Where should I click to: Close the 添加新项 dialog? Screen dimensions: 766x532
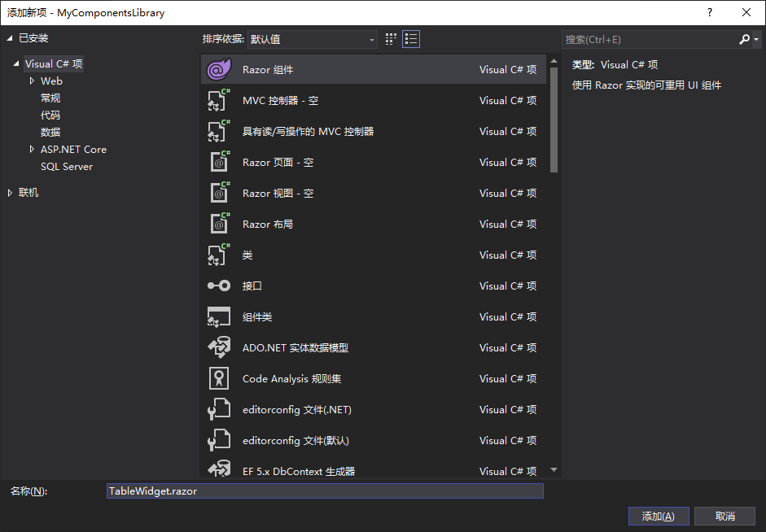(x=746, y=13)
